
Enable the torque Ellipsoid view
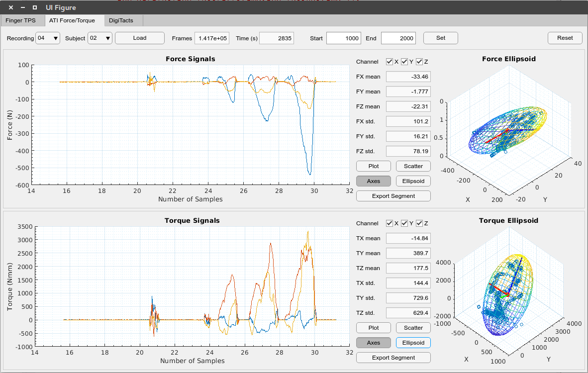click(x=413, y=342)
